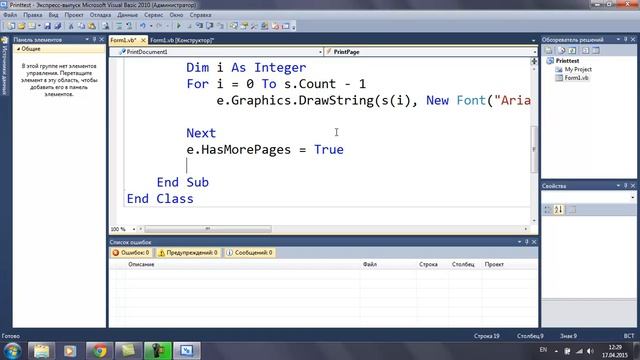Viewport: 640px width, 360px height.
Task: Toggle the Сообщений: 0 messages filter
Action: (250, 253)
